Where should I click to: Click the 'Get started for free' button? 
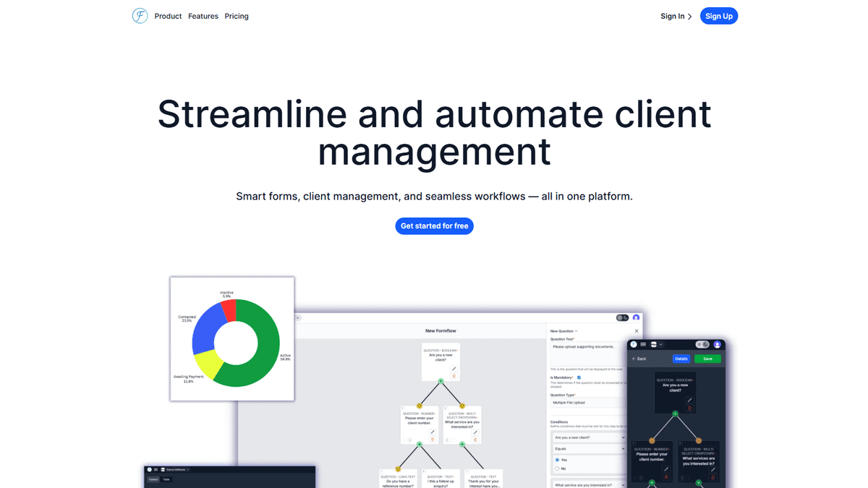tap(435, 226)
